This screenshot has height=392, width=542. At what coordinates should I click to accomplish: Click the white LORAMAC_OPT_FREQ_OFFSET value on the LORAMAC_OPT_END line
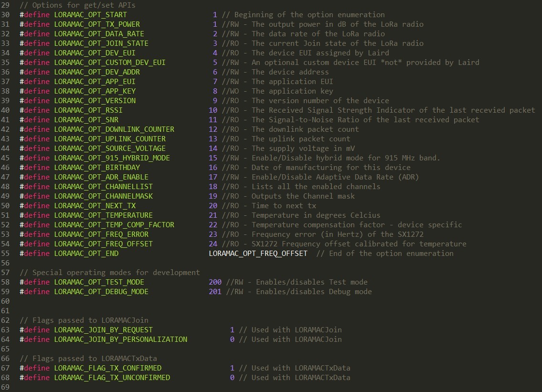(258, 254)
